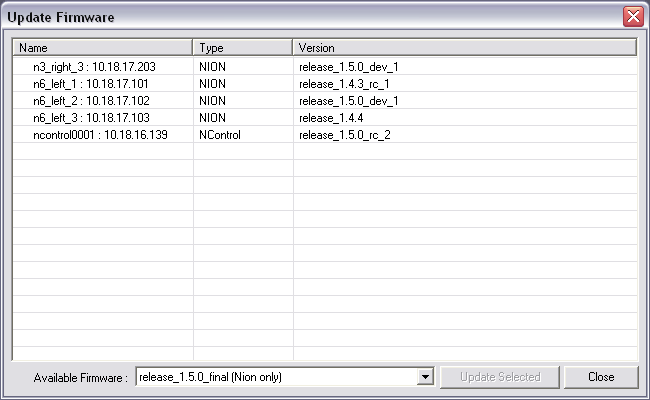This screenshot has height=400, width=650.
Task: Click the NION type of n3_right_3
Action: [x=212, y=67]
